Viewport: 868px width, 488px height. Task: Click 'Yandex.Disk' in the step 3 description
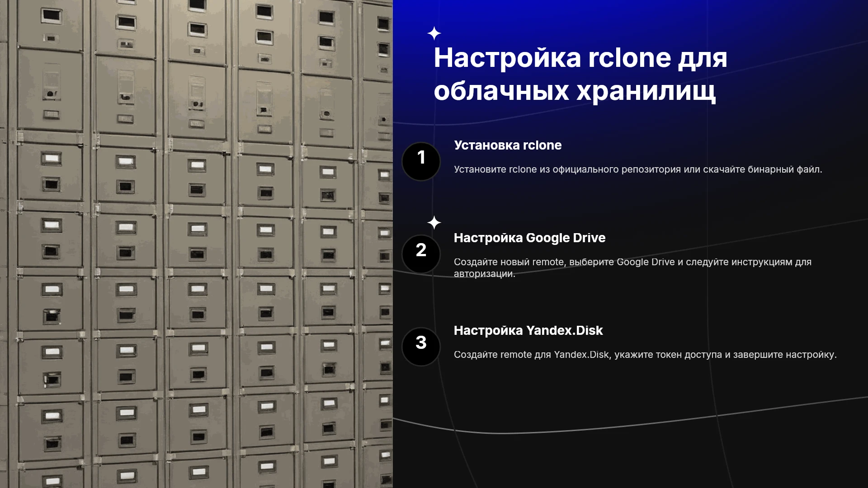[581, 355]
